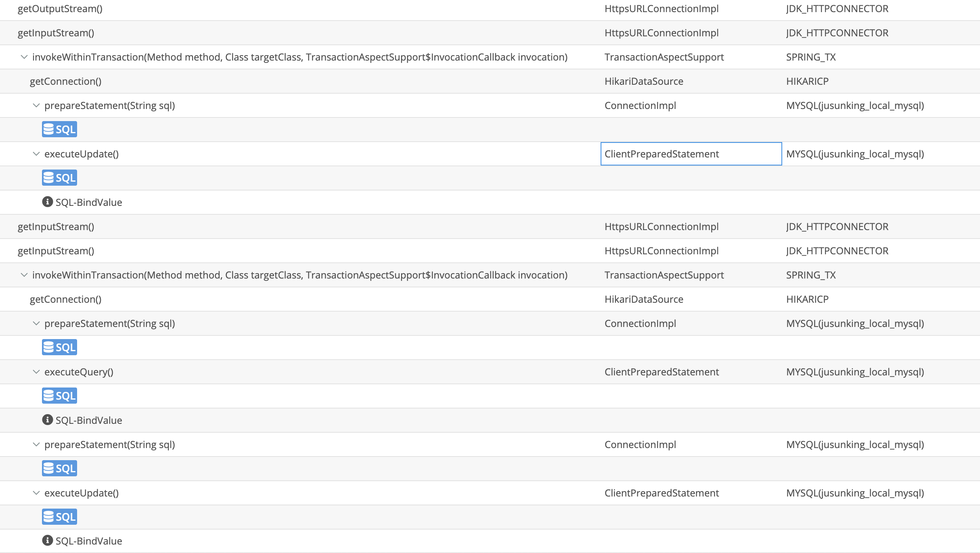Screen dimensions: 980x553
Task: Click ClientPreparedStatement in the last executeUpdate() row
Action: point(662,493)
